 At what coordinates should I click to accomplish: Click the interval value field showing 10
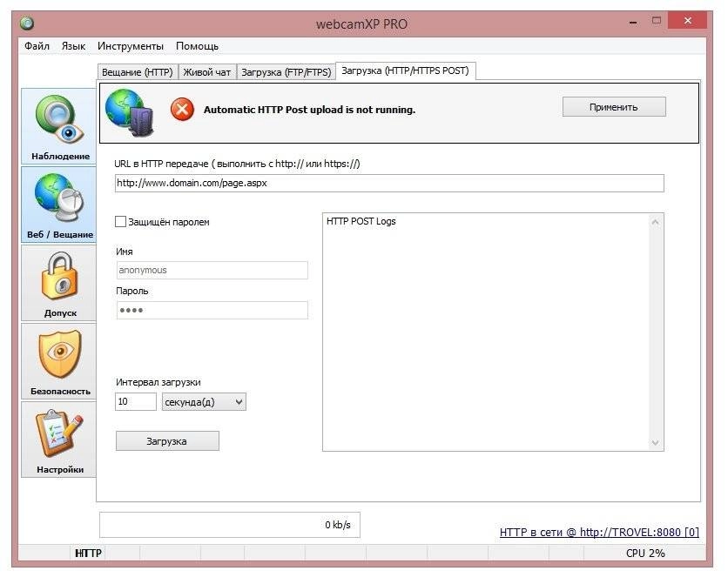click(136, 402)
